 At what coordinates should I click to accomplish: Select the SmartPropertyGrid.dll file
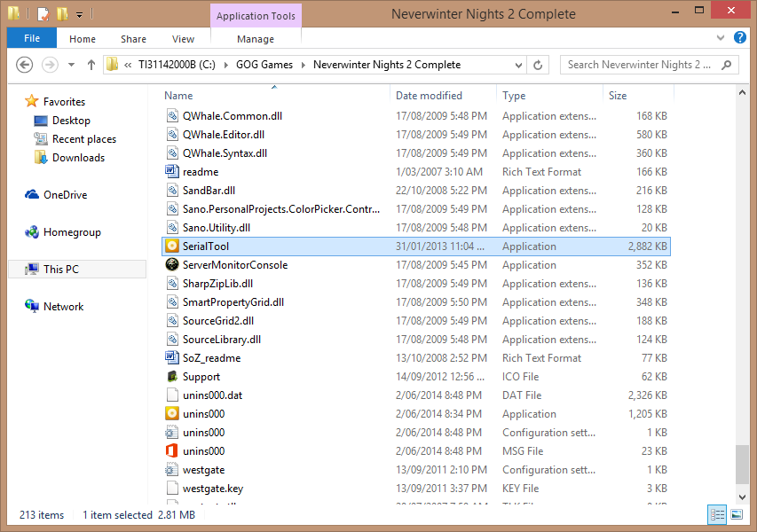pos(416,302)
